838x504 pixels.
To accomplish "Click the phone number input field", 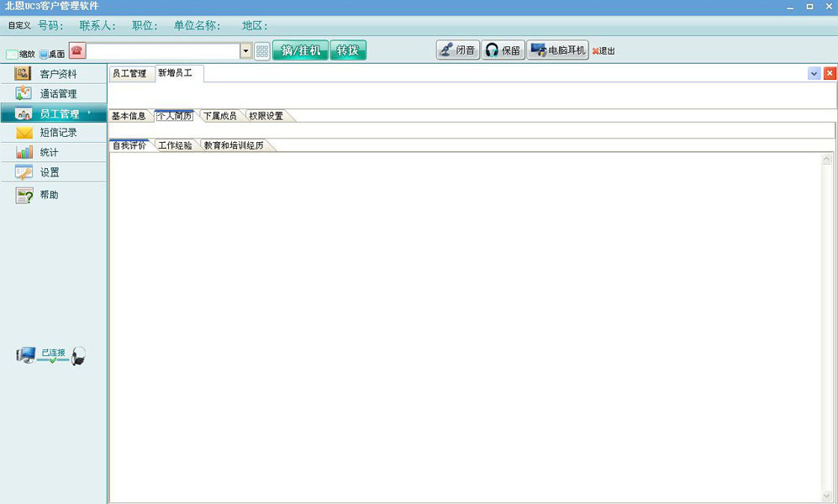I will 164,51.
